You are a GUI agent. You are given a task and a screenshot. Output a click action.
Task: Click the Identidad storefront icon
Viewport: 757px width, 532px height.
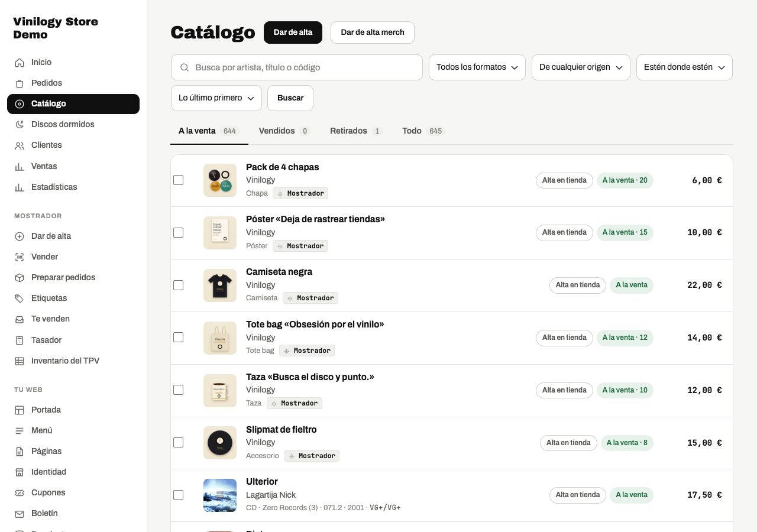[x=20, y=472]
